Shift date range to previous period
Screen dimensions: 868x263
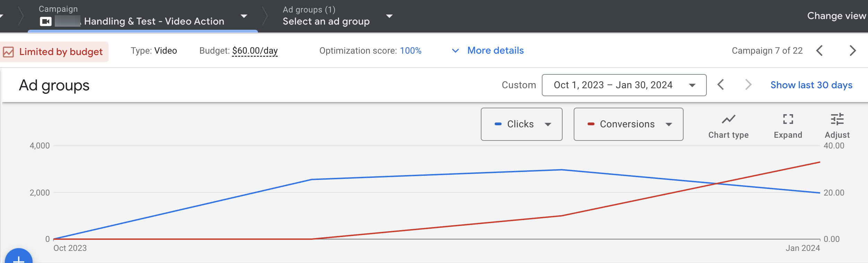pos(721,85)
